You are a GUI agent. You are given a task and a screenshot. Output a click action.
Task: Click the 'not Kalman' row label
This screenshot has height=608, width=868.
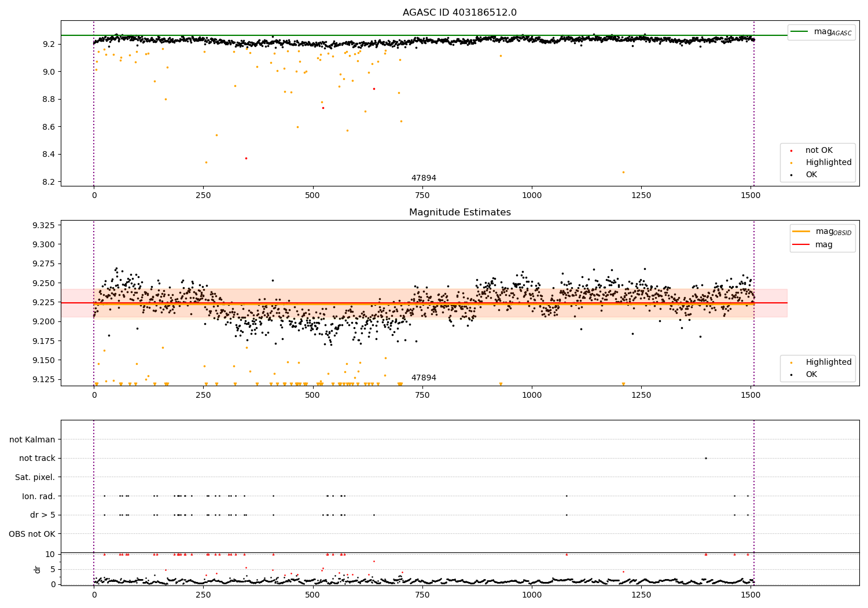(x=32, y=439)
